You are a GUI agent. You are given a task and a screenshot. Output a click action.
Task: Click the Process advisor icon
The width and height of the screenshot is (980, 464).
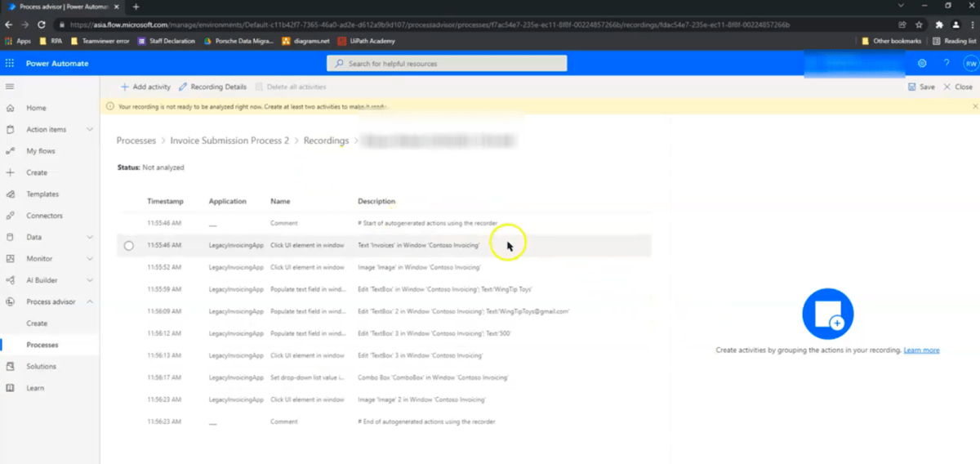[10, 301]
